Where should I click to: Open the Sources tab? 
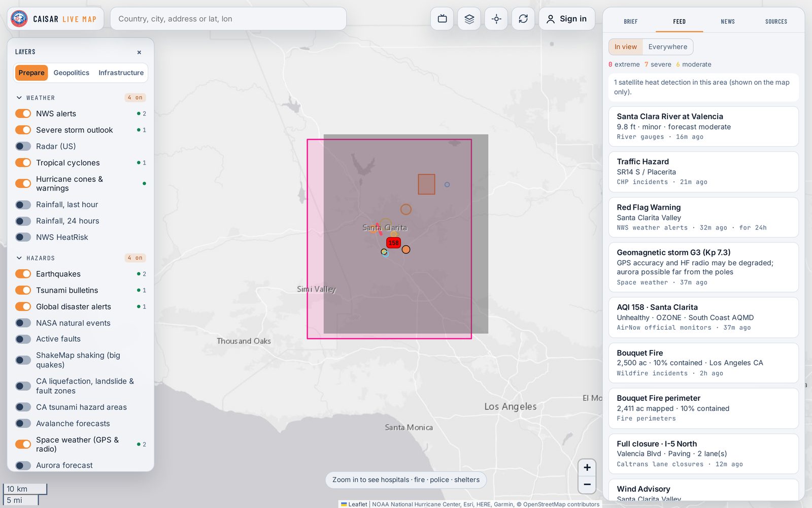776,21
